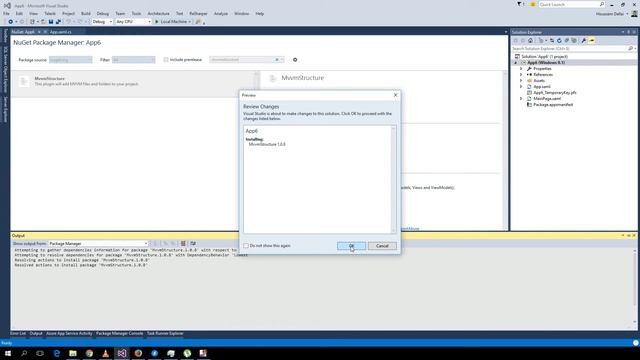The width and height of the screenshot is (640, 360).
Task: Click the Save All toolbar icon
Action: 58,22
